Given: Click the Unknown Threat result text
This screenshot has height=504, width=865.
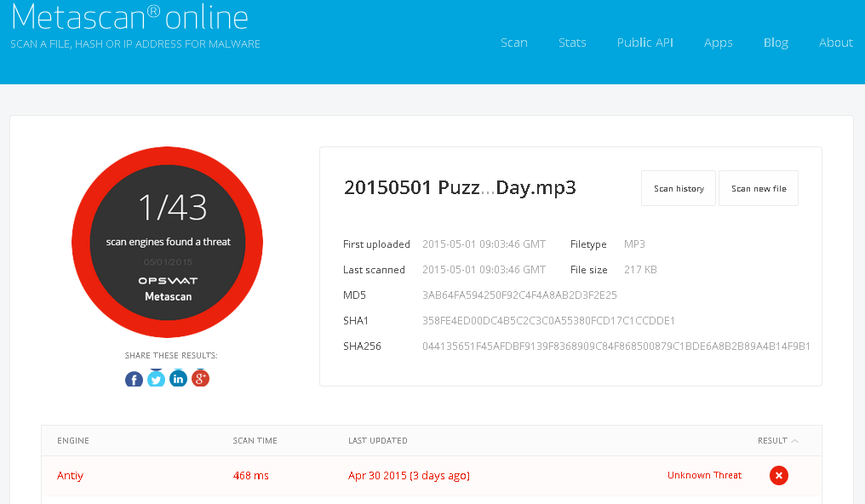Looking at the screenshot, I should click(x=704, y=475).
